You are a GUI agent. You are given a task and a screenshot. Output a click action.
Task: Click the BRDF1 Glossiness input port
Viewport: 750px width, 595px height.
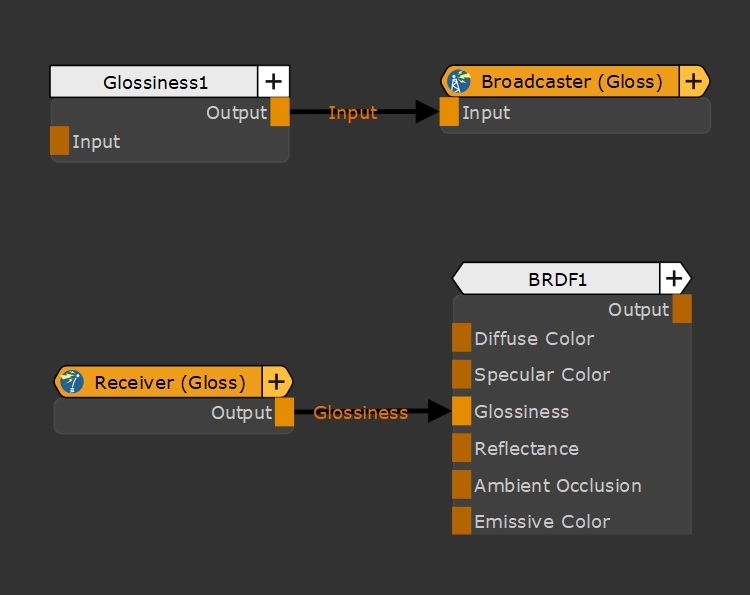coord(461,411)
